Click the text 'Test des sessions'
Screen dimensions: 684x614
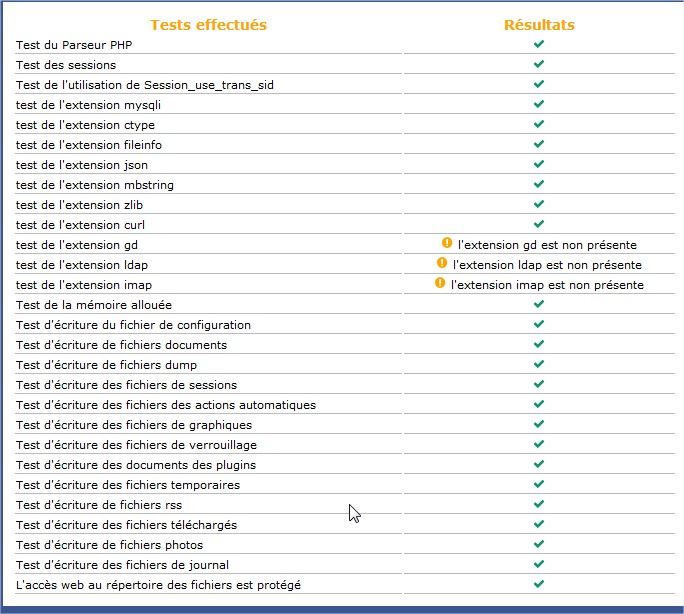(66, 65)
